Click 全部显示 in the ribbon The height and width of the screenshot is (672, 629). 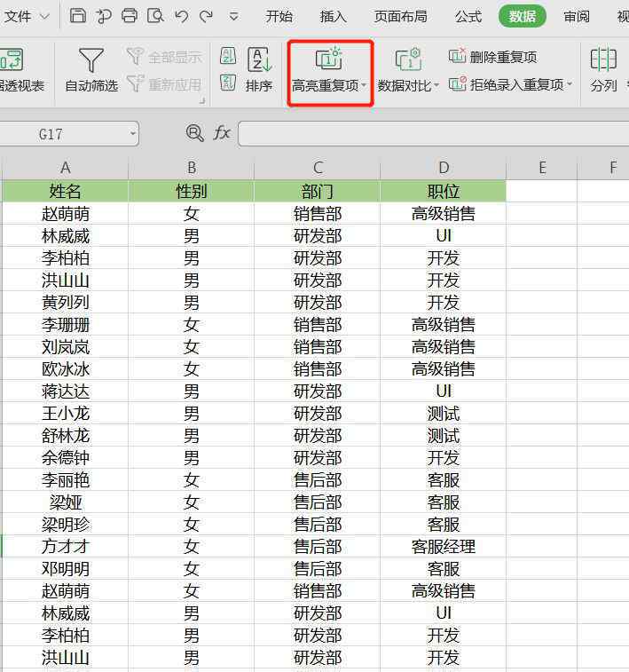pos(165,57)
